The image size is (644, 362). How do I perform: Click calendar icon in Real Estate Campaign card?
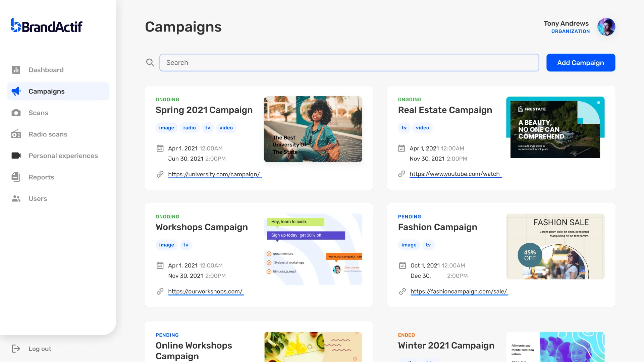tap(401, 148)
